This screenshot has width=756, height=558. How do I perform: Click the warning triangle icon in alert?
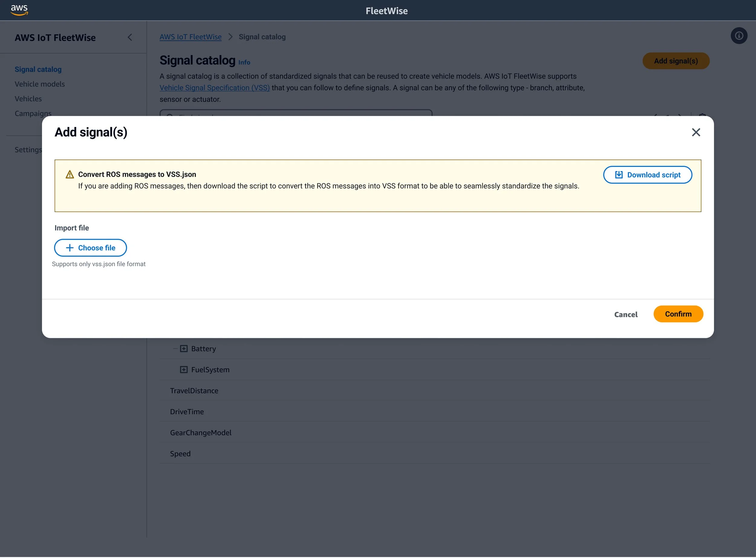click(70, 174)
